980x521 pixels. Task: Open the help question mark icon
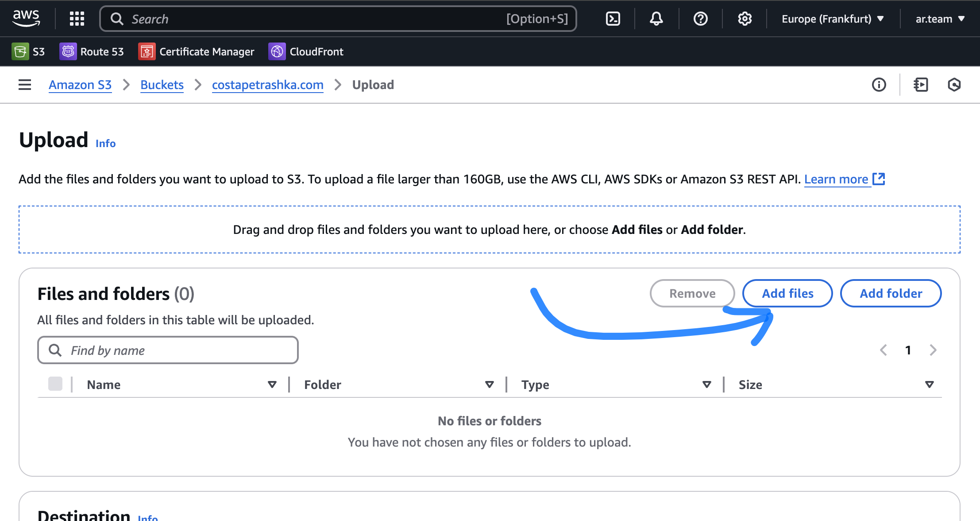pos(700,19)
